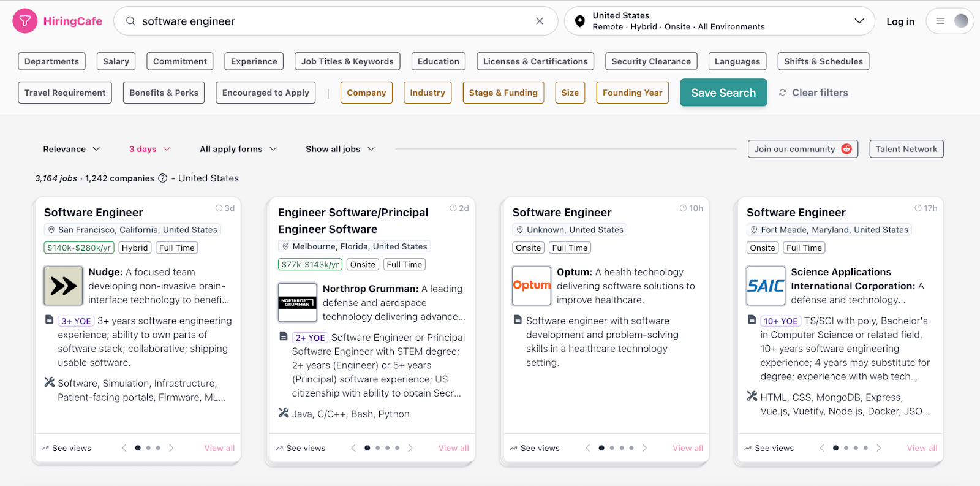Open the Job Titles & Keywords filter
The image size is (980, 486).
(347, 61)
